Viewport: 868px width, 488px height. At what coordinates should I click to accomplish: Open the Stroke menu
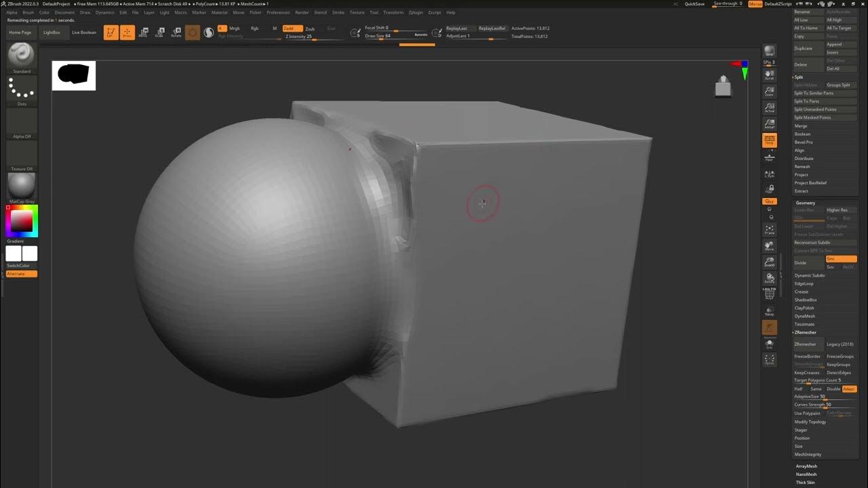(338, 12)
